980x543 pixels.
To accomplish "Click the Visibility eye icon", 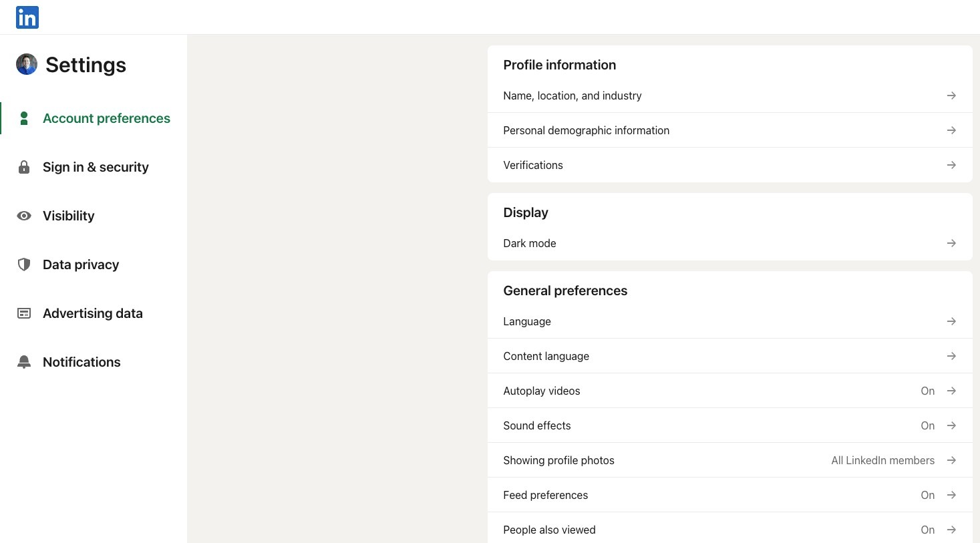I will tap(24, 216).
